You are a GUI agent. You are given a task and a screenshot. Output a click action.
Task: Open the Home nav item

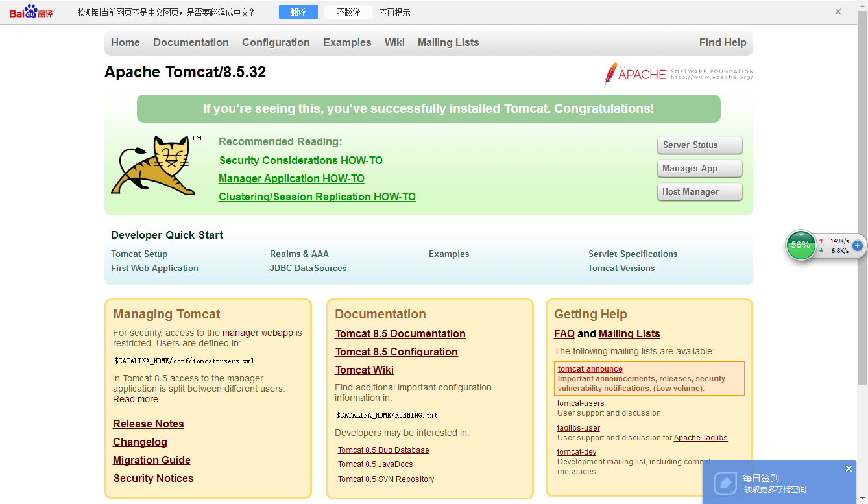(125, 42)
